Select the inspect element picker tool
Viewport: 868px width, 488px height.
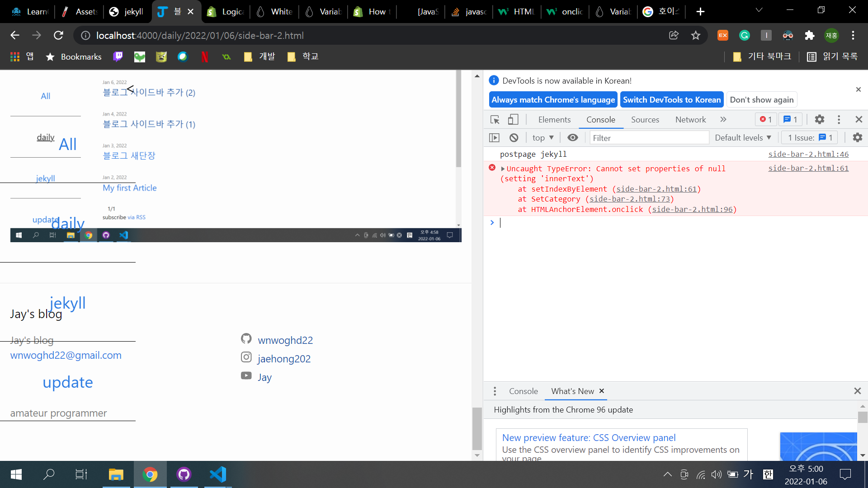(x=495, y=119)
